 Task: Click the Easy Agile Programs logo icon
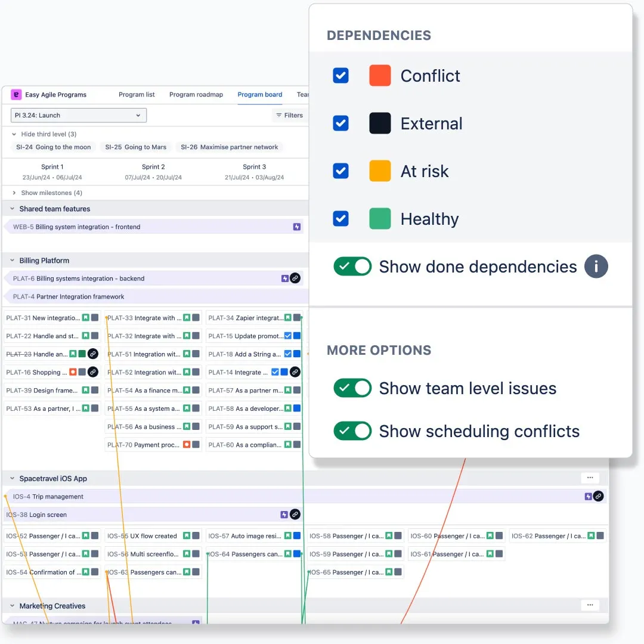pyautogui.click(x=16, y=94)
